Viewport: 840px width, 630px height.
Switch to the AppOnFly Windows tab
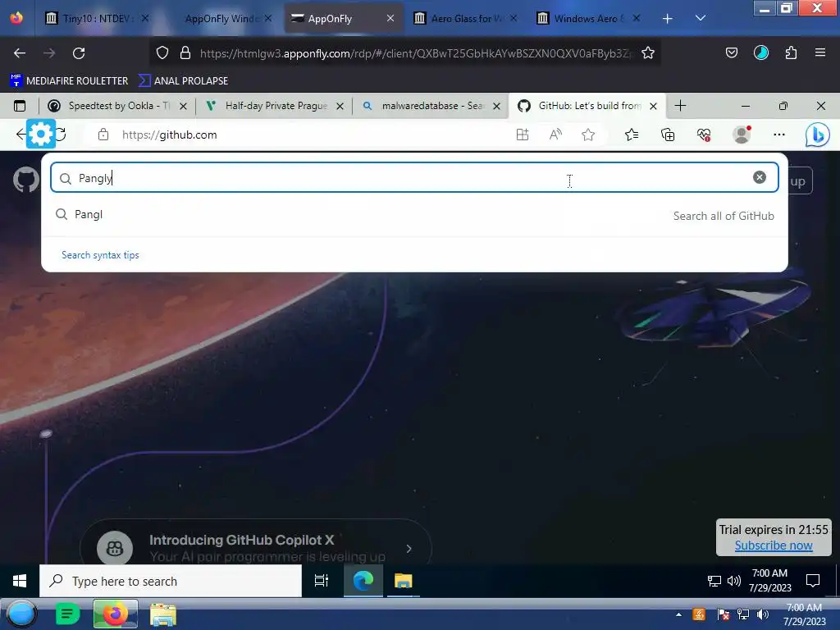(x=221, y=19)
